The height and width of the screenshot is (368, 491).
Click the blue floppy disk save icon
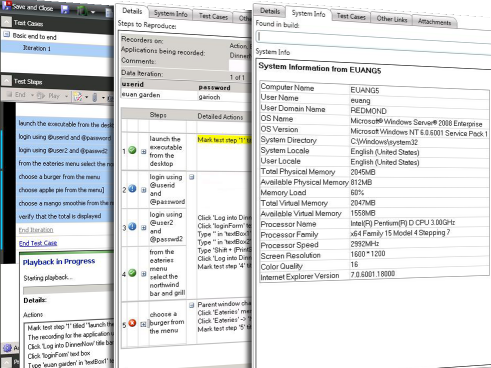pyautogui.click(x=65, y=10)
